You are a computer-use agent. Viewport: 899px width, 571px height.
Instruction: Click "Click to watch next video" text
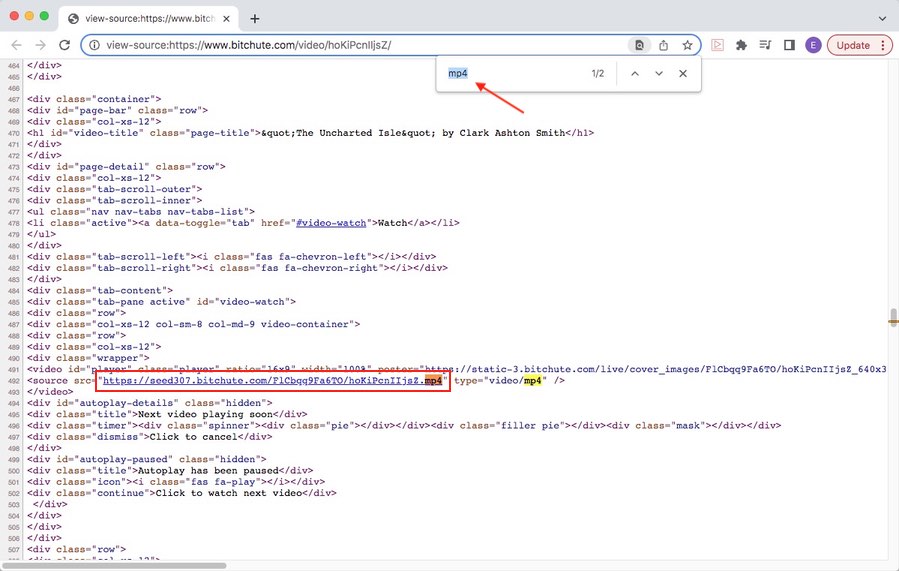click(229, 493)
